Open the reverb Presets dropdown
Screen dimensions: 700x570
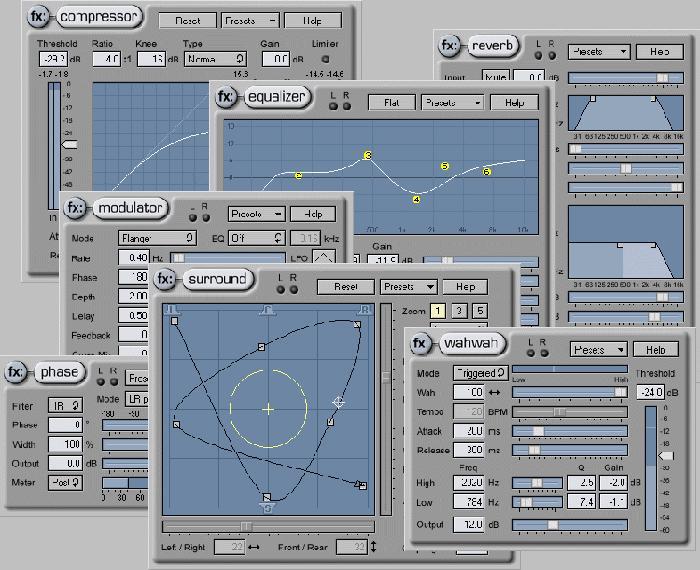599,52
